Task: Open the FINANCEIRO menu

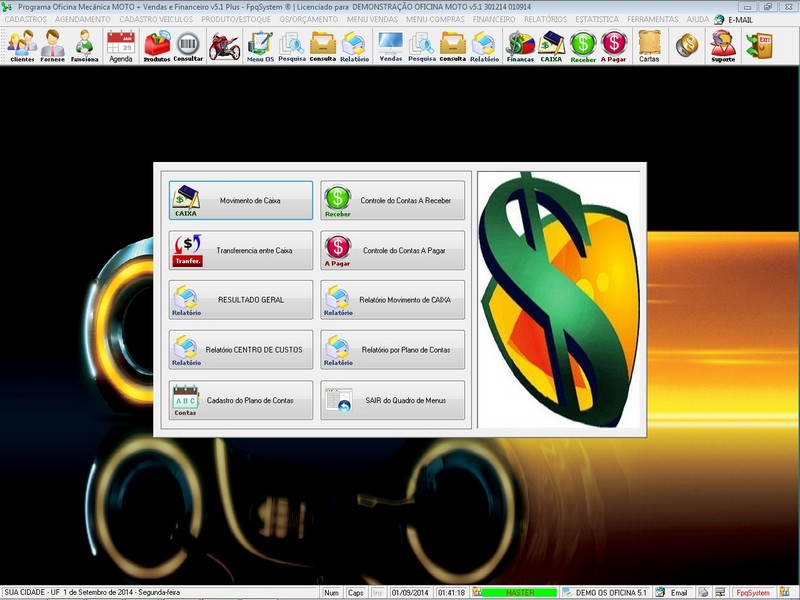Action: tap(494, 19)
